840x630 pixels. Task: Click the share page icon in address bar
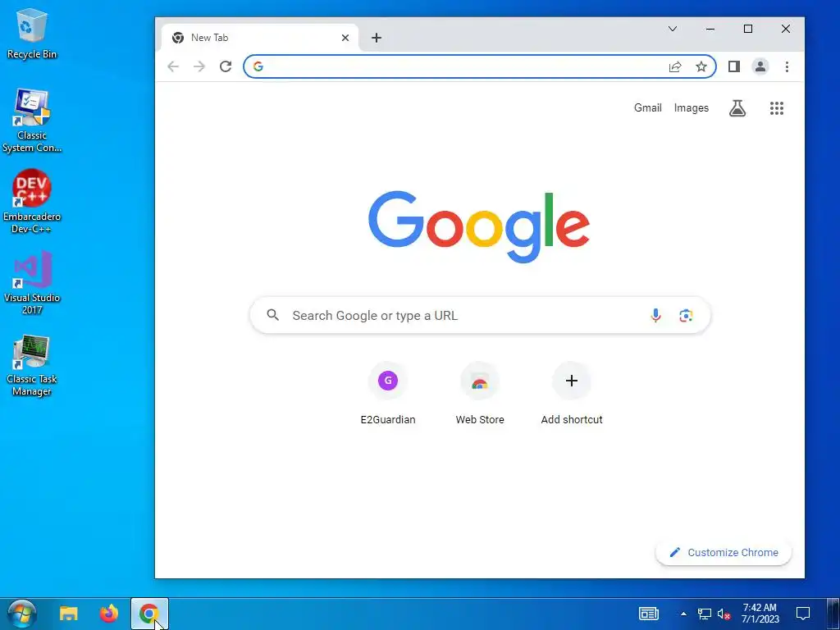pyautogui.click(x=675, y=66)
